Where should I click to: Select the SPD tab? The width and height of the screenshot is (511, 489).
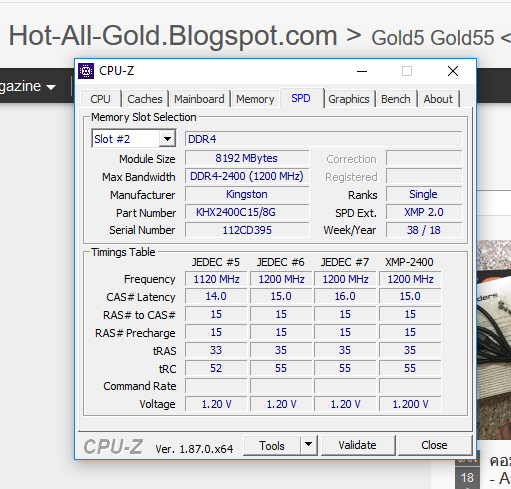[x=301, y=98]
